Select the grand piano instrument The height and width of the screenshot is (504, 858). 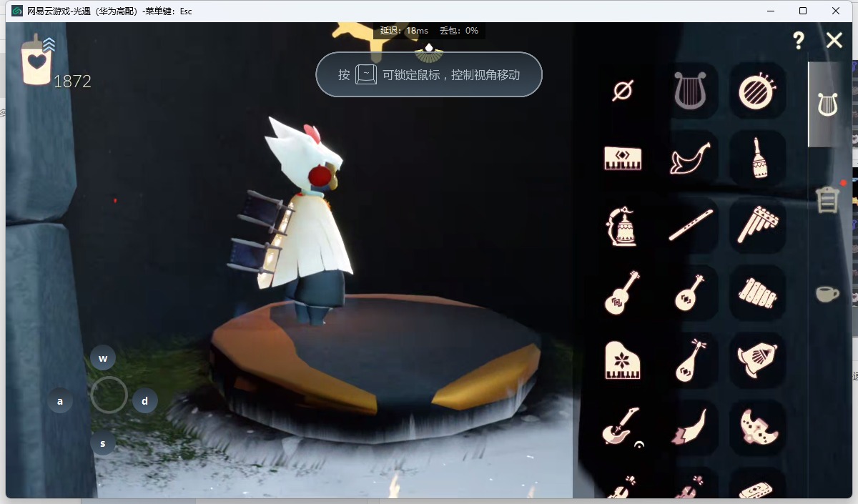tap(623, 360)
